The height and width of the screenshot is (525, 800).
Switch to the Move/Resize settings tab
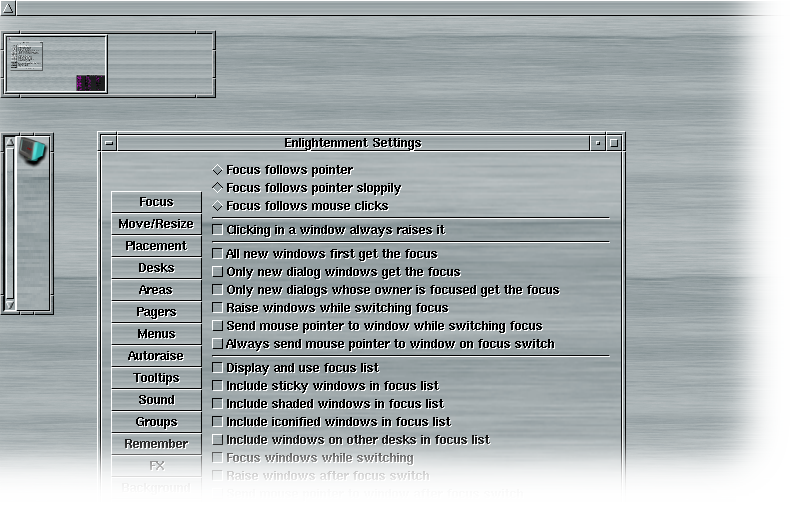point(156,223)
